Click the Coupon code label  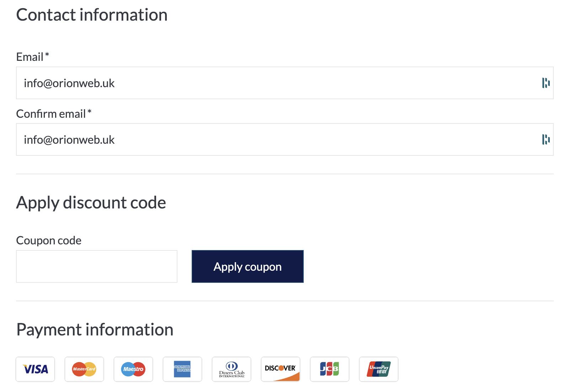click(x=48, y=240)
